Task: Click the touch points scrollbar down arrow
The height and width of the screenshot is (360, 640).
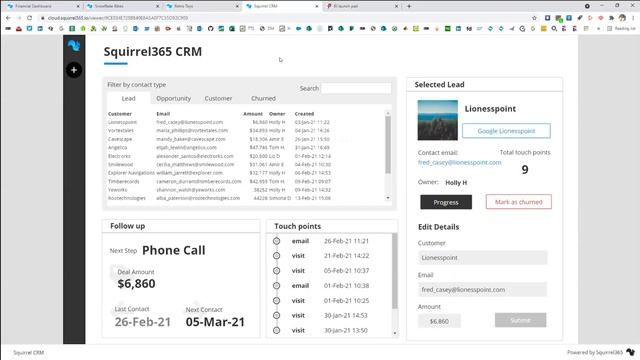Action: (395, 333)
